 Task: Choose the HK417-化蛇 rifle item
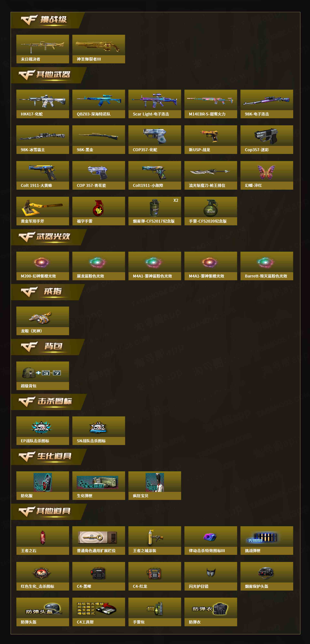pos(43,104)
